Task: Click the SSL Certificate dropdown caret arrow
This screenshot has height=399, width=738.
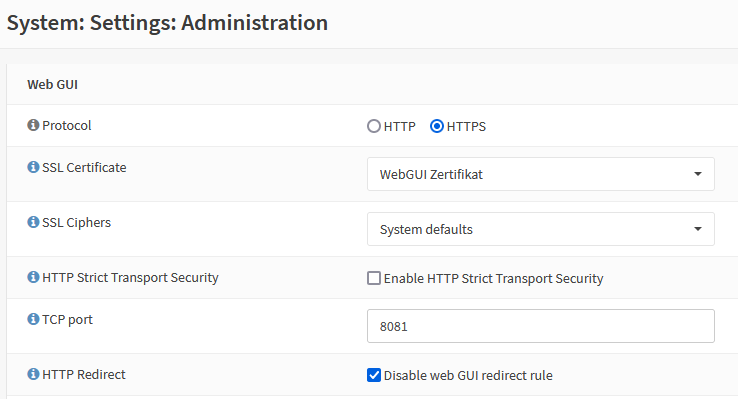Action: point(698,174)
